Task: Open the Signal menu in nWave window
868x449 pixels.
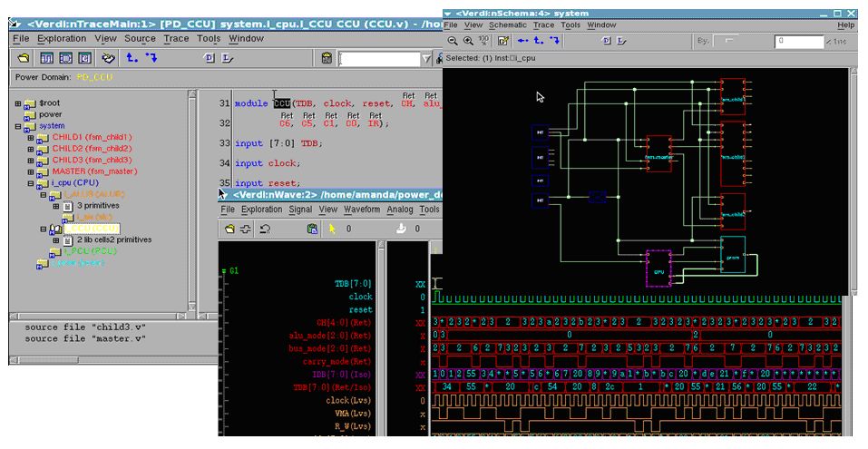Action: click(300, 210)
